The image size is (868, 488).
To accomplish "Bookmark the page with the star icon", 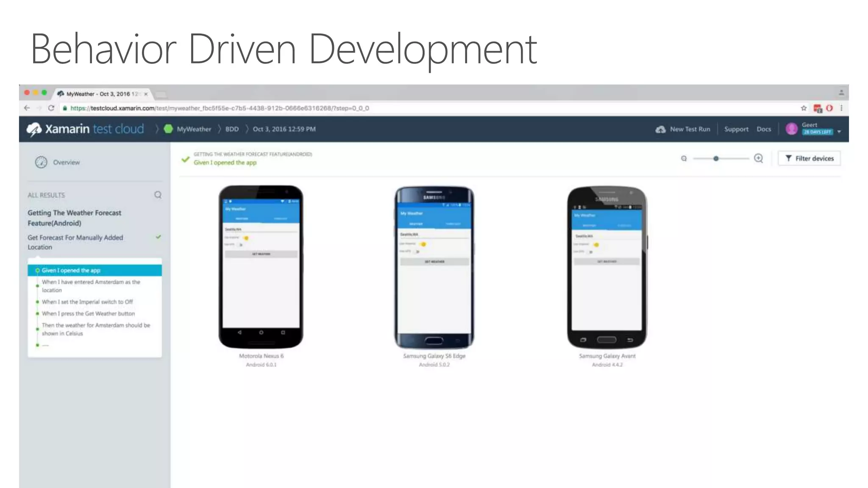I will 804,108.
